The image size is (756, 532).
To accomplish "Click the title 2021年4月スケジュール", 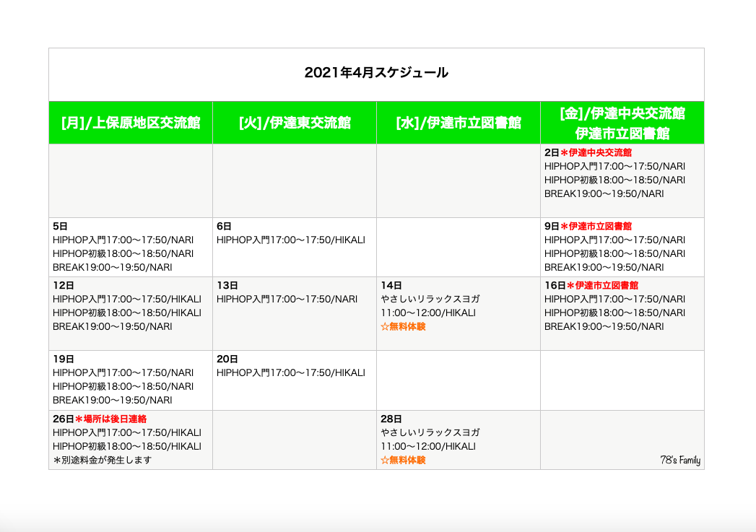I will (376, 73).
